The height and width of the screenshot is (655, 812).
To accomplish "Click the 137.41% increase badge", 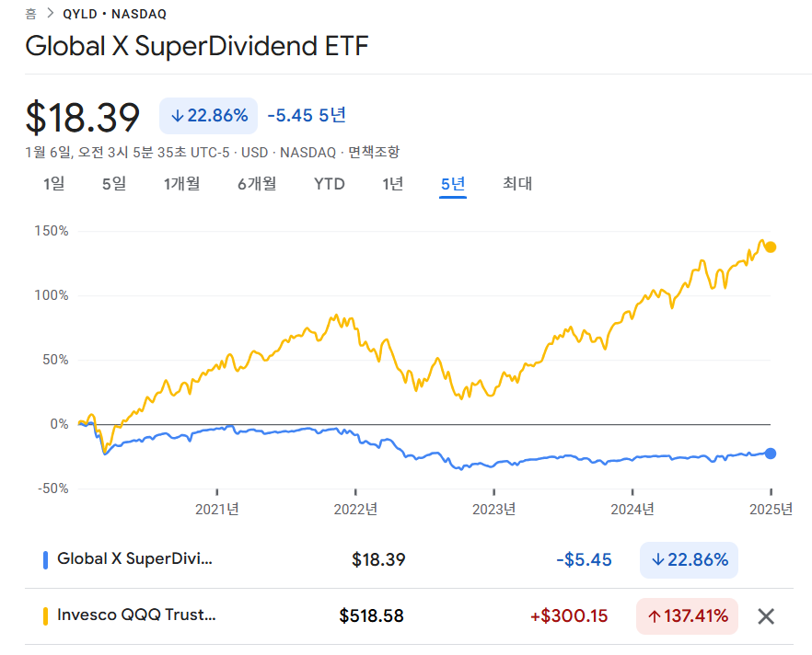I will [x=687, y=616].
